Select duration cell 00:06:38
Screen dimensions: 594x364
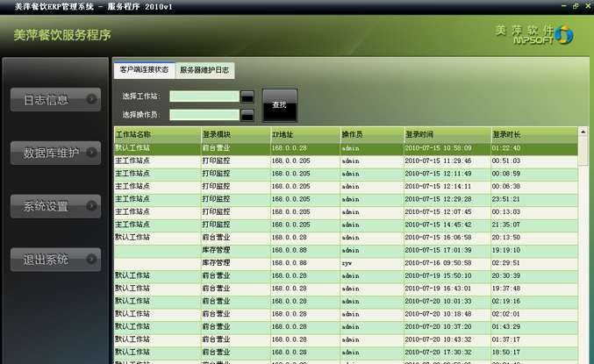tap(505, 186)
